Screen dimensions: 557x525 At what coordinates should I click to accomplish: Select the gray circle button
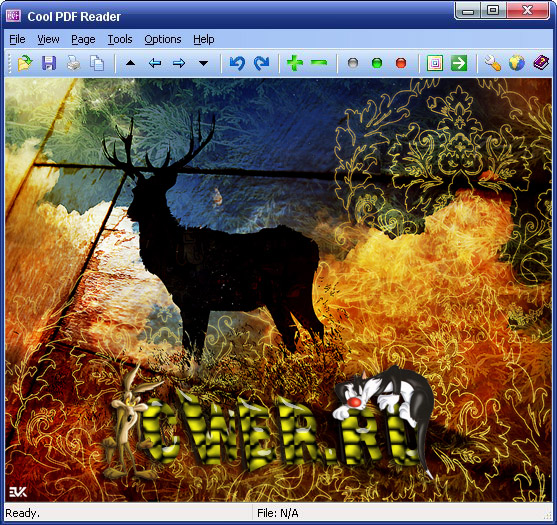tap(353, 63)
